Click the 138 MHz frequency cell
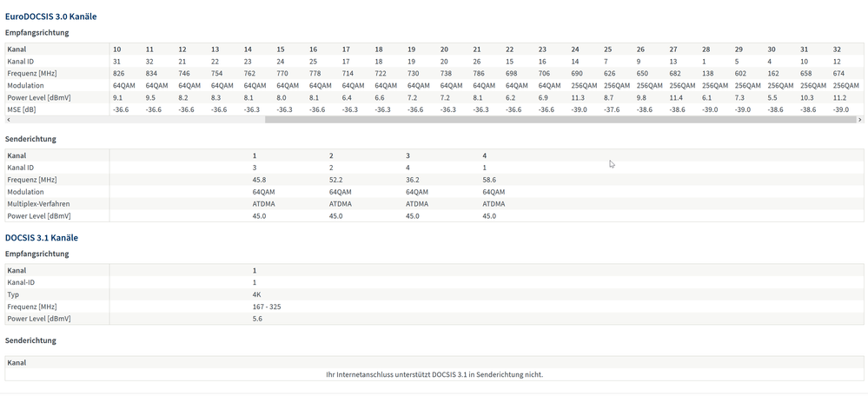Viewport: 868px width, 396px height. tap(708, 74)
